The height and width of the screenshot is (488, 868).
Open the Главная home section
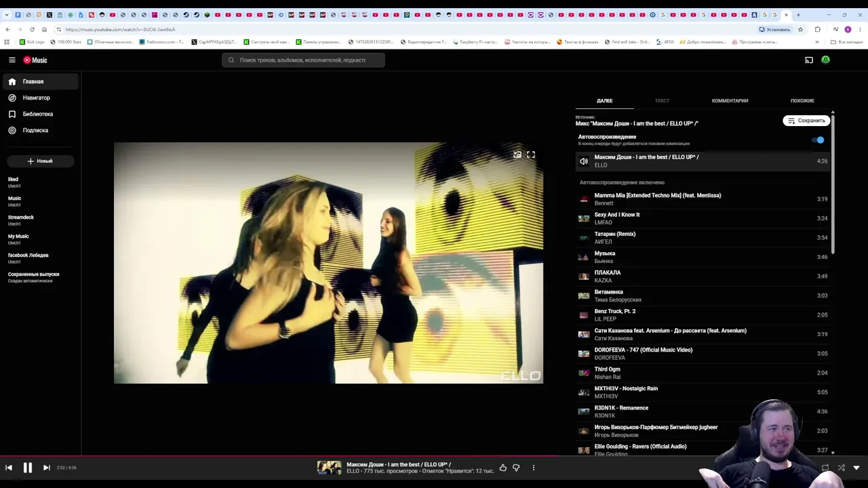click(x=39, y=81)
